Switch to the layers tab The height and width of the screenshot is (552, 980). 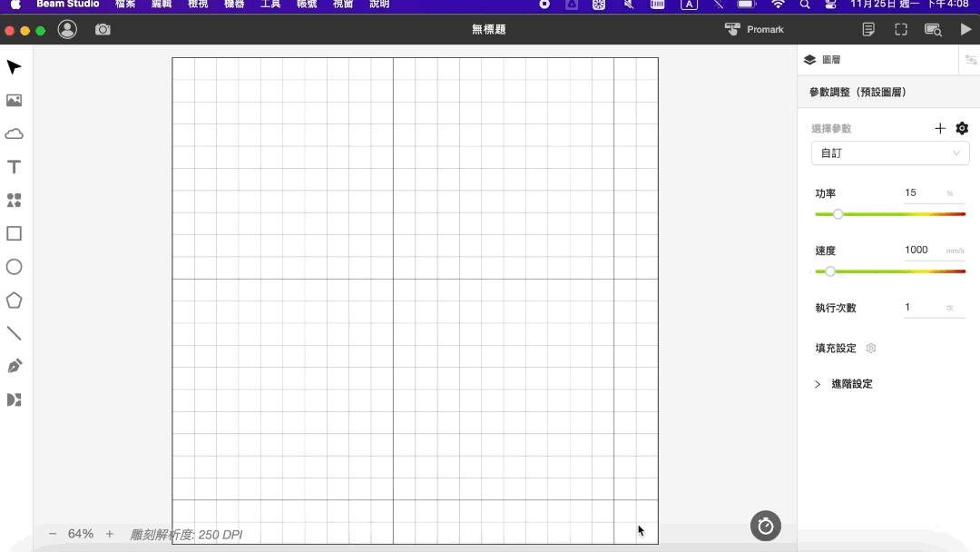822,59
